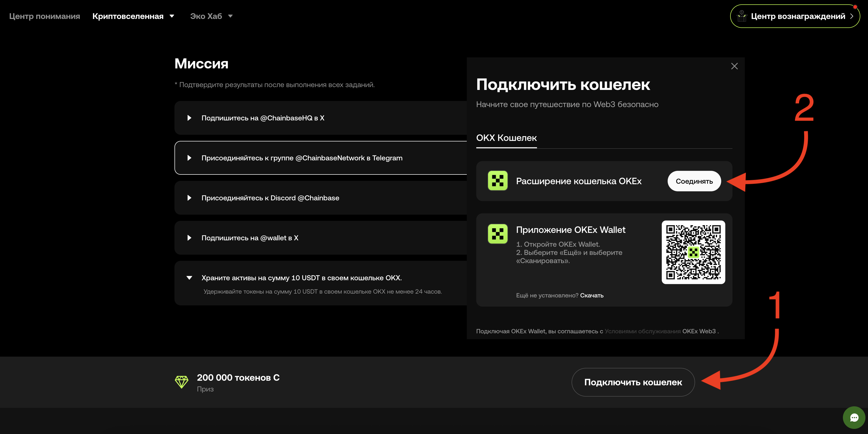Click the Удерживайте токены 24 часов description
The height and width of the screenshot is (434, 868).
[323, 292]
